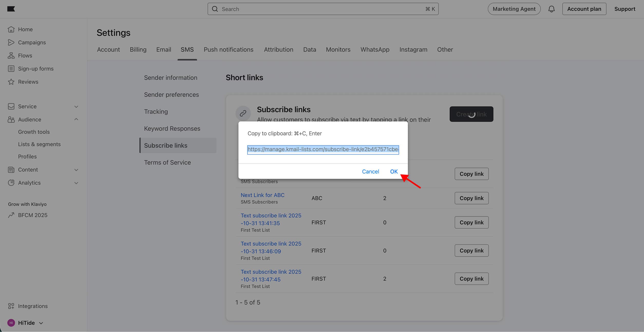Expand the Analytics menu chevron

click(76, 183)
